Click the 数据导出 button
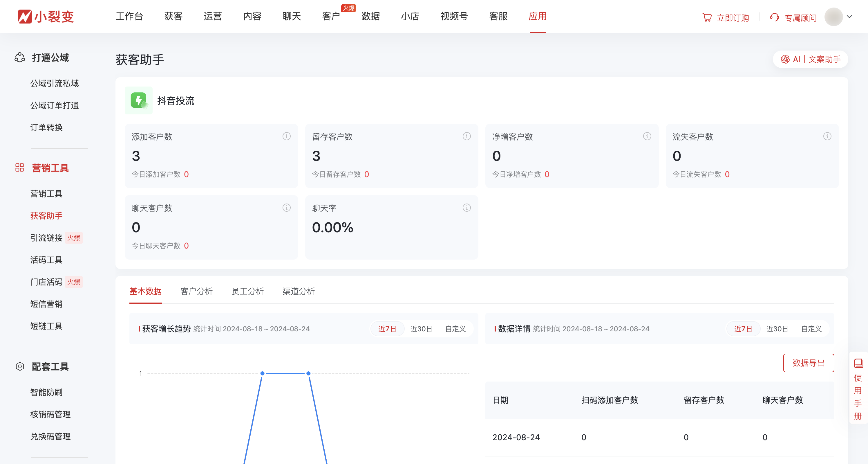 click(x=808, y=363)
